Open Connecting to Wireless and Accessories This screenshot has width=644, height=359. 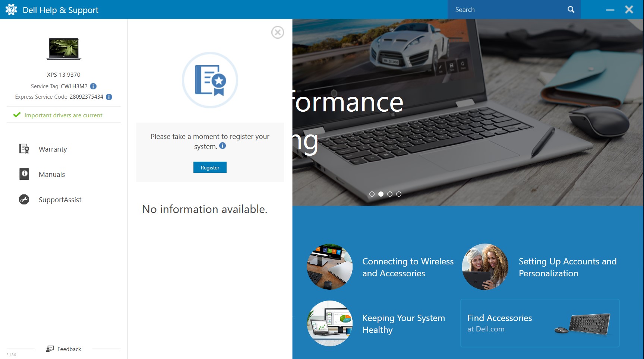pyautogui.click(x=408, y=267)
